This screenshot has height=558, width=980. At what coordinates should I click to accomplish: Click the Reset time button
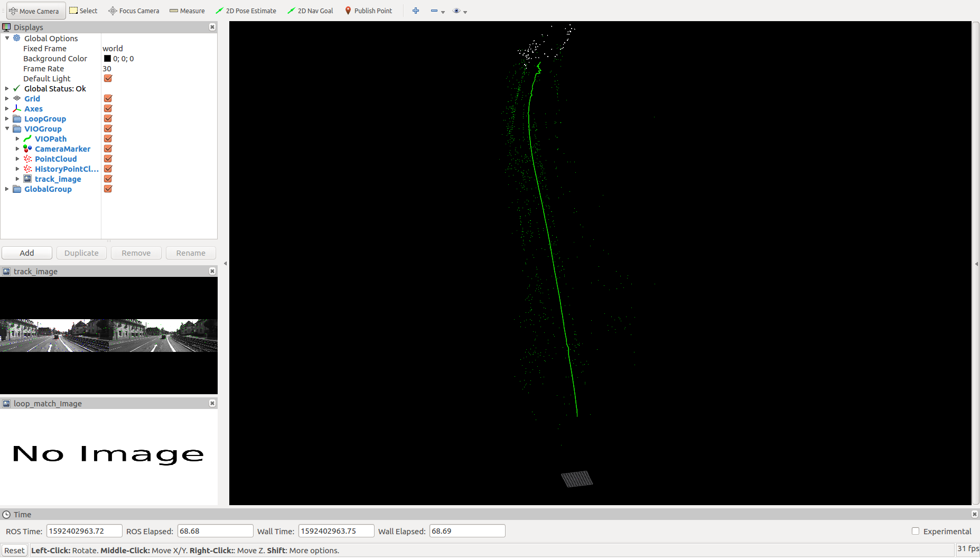pyautogui.click(x=14, y=550)
